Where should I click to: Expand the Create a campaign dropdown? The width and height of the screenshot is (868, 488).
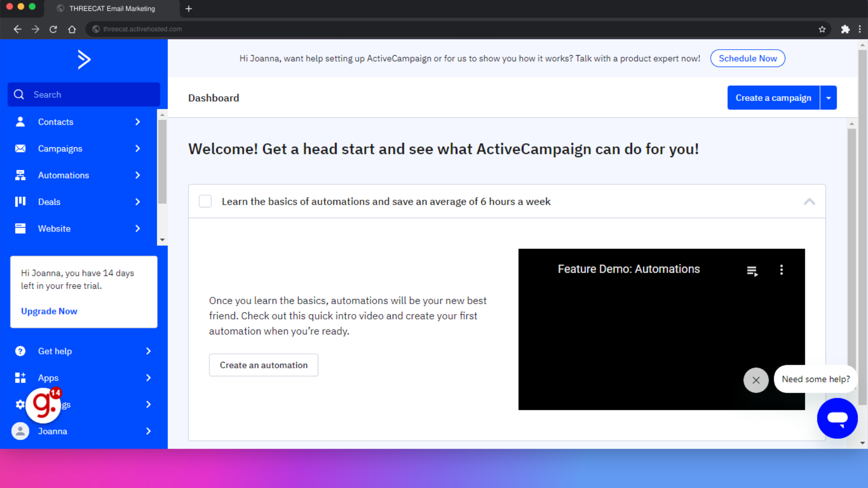(x=828, y=97)
